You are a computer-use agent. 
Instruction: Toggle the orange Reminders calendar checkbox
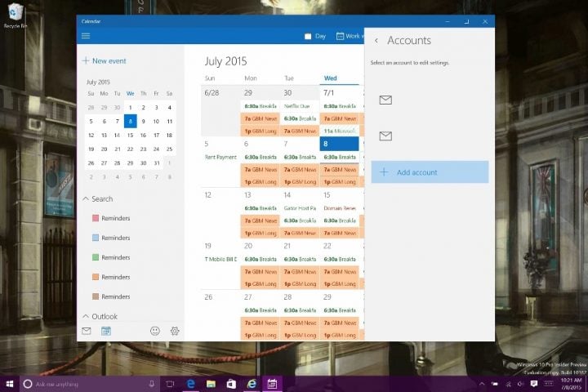(96, 277)
